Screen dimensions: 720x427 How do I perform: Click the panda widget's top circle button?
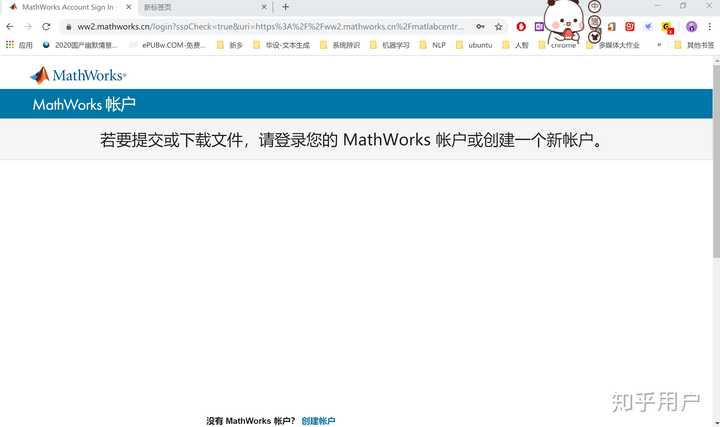pos(595,6)
